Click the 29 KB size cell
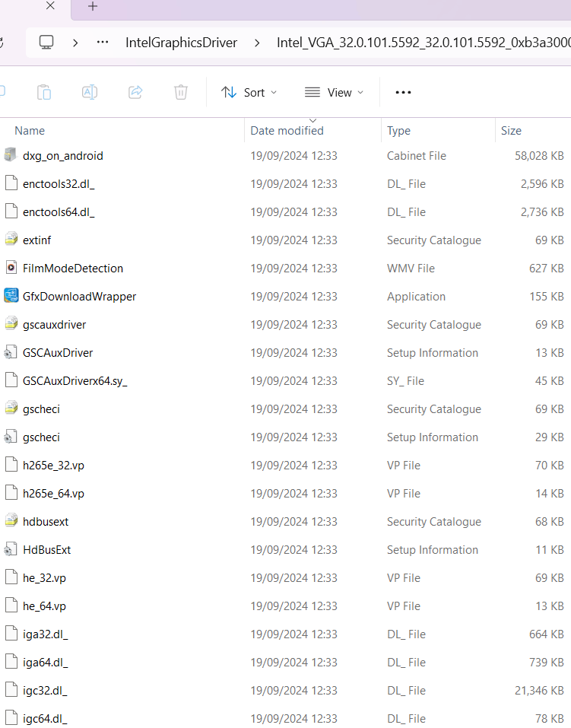The image size is (571, 728). [550, 437]
